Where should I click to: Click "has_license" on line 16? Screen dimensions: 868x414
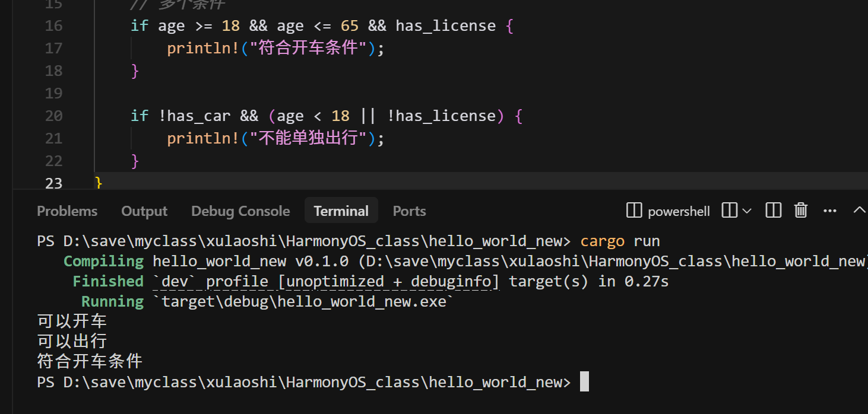pyautogui.click(x=446, y=26)
